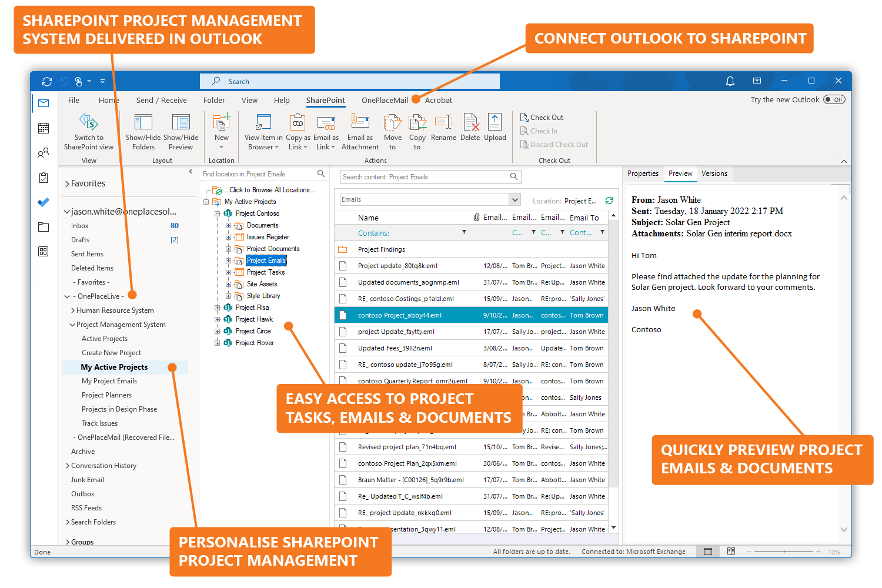Click email list vertical scrollbar down arrow
The width and height of the screenshot is (882, 588).
click(x=613, y=527)
